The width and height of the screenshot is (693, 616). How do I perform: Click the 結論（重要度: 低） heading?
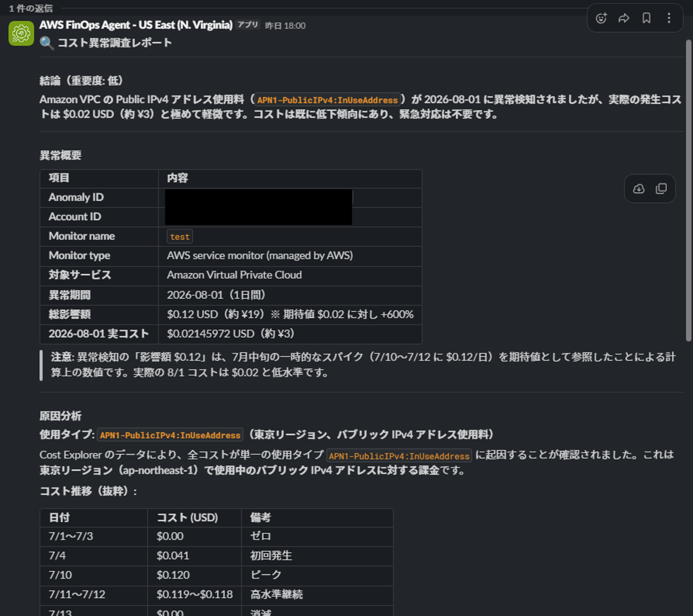pyautogui.click(x=81, y=81)
